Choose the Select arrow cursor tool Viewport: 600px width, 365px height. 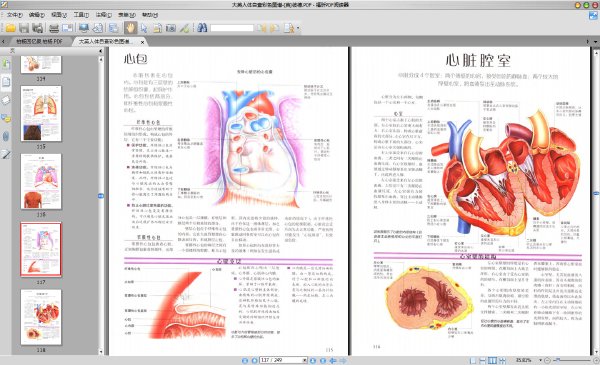144,28
